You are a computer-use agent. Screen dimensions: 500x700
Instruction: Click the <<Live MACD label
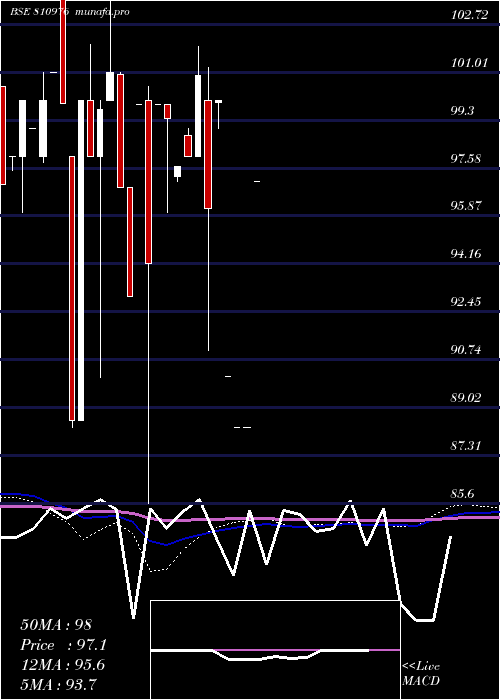point(421,674)
